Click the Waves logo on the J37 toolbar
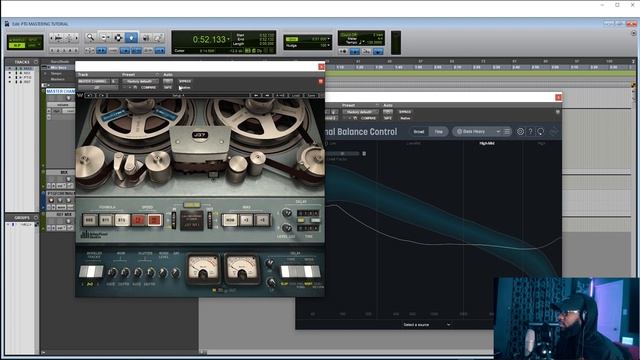This screenshot has height=360, width=640. [80, 95]
